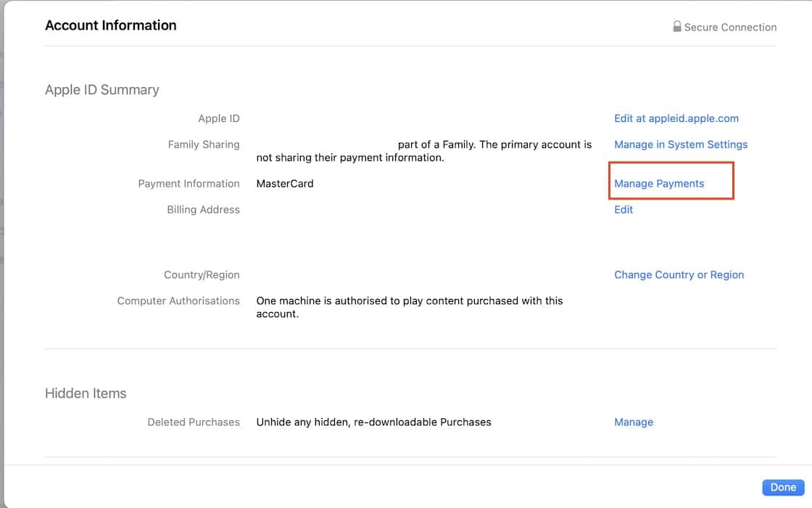Screen dimensions: 812x508
Task: Click the MasterCard payment text
Action: coord(285,184)
